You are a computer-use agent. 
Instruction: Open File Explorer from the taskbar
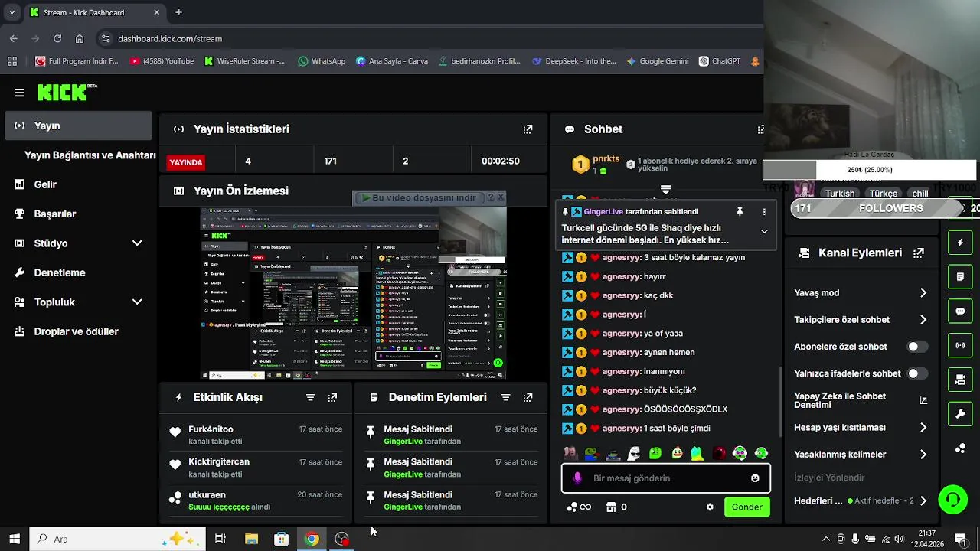coord(251,539)
